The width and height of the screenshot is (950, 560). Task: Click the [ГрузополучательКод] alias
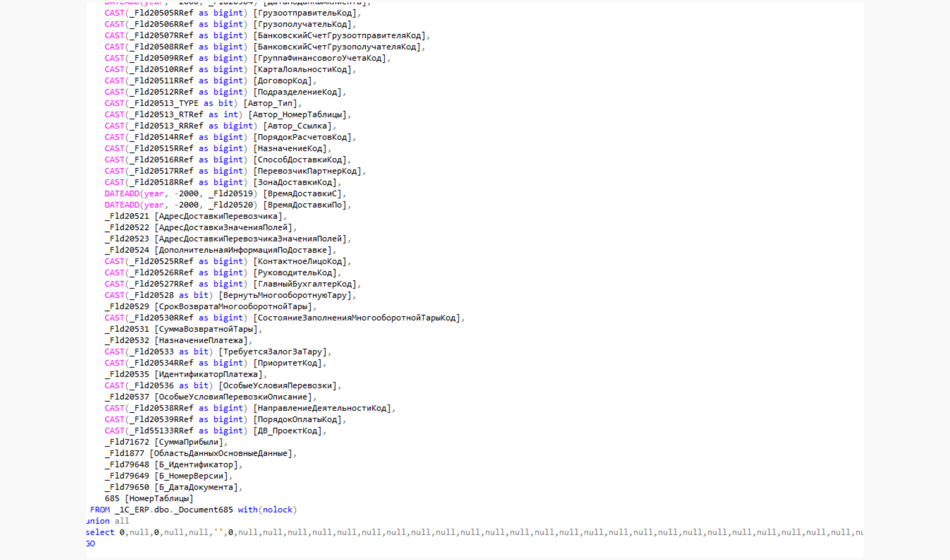(303, 24)
